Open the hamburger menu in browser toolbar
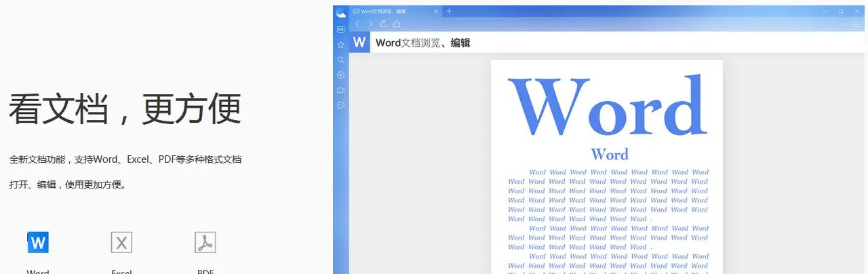The width and height of the screenshot is (868, 274). click(x=857, y=24)
